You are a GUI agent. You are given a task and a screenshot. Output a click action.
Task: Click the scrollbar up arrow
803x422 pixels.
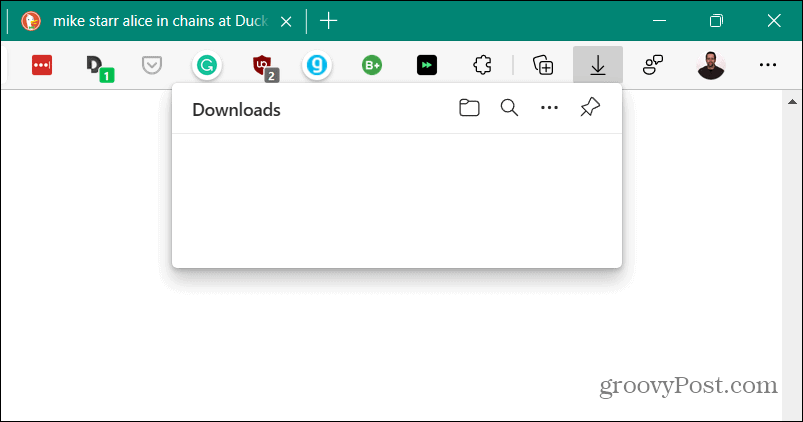pos(793,101)
